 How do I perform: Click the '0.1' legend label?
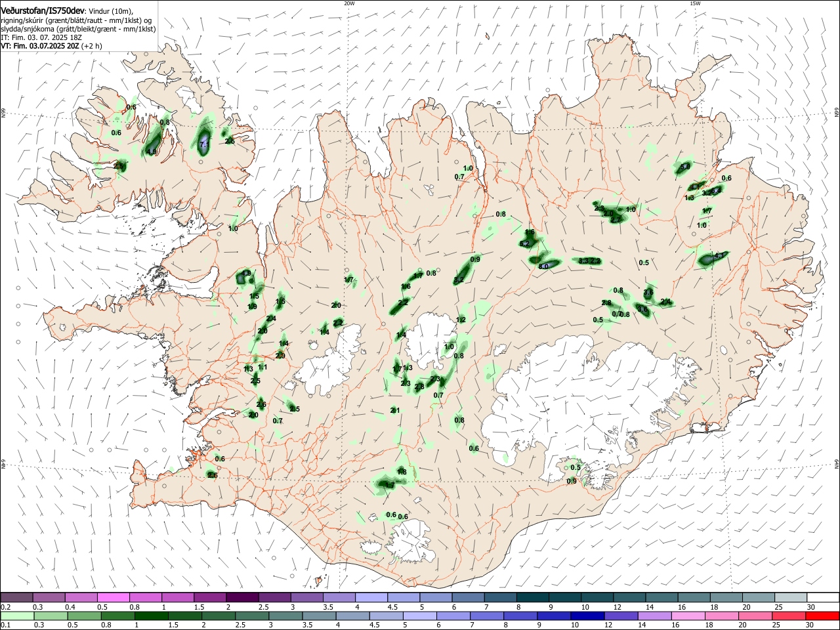click(x=5, y=625)
